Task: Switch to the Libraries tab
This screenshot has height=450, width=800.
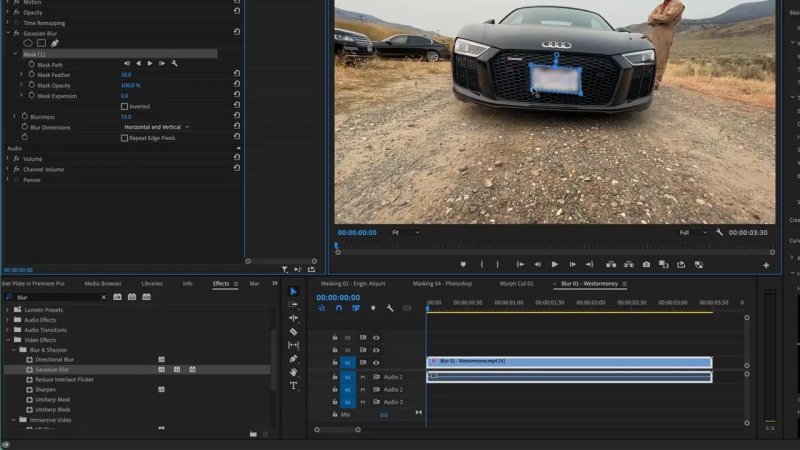Action: click(152, 284)
